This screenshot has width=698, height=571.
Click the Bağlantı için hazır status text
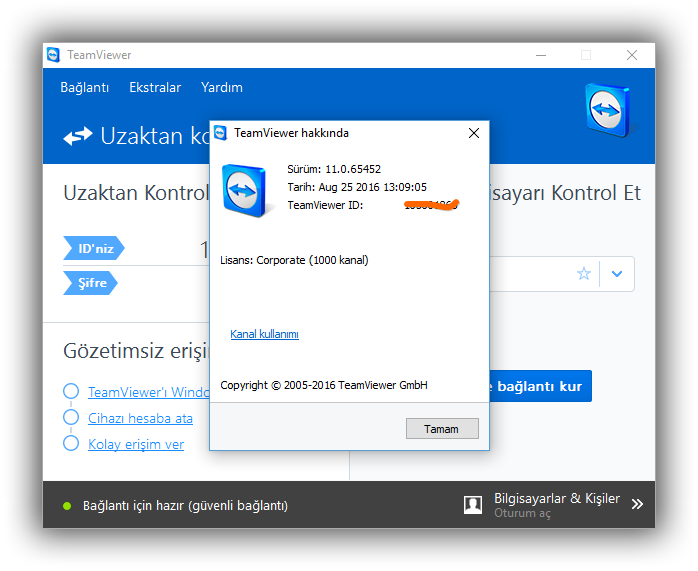tap(185, 506)
